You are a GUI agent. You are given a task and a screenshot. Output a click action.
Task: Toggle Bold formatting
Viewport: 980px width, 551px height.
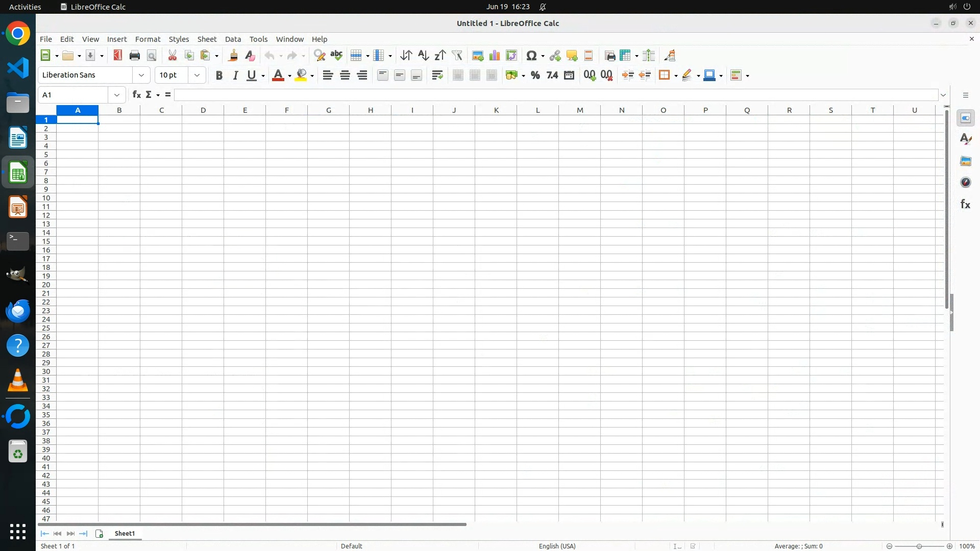pos(219,76)
